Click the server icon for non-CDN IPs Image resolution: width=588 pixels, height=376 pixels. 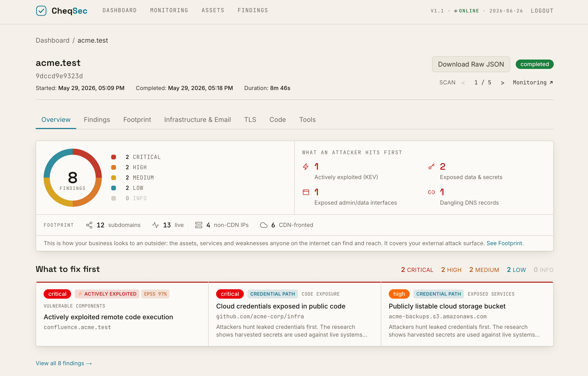tap(199, 225)
